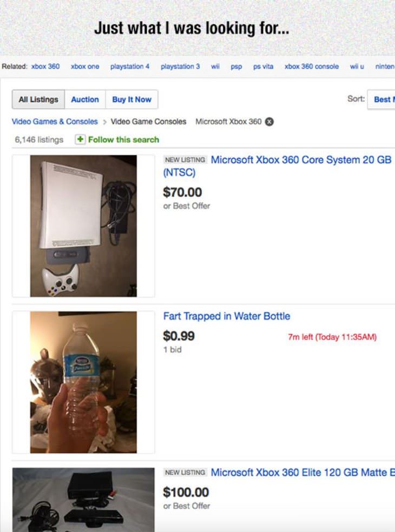Click the water bottle listing thumbnail
The height and width of the screenshot is (532, 395).
[83, 382]
